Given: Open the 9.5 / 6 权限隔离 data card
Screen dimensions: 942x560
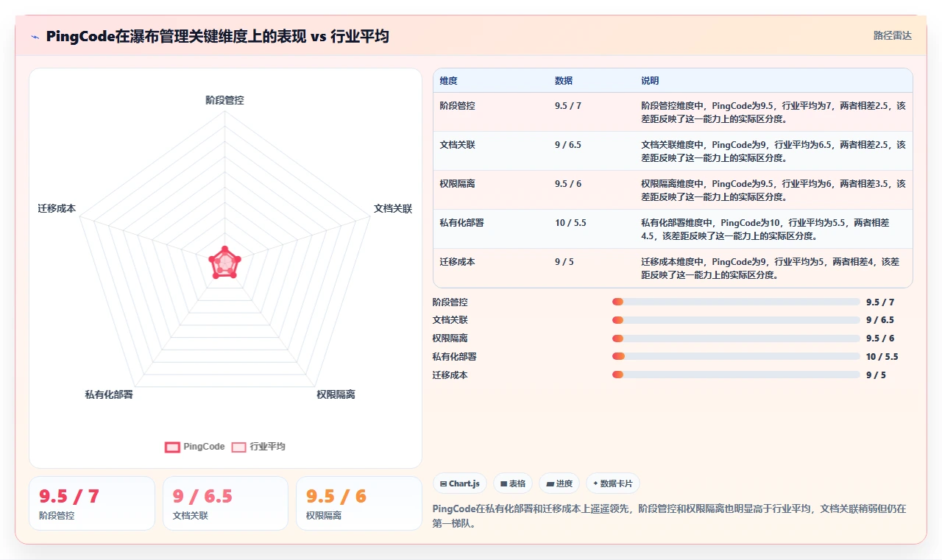Looking at the screenshot, I should coord(359,503).
